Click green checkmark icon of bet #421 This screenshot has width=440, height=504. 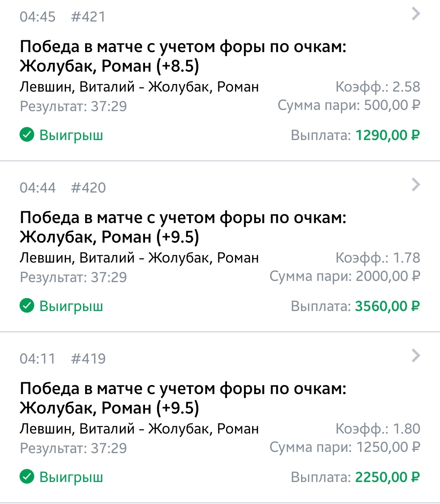tap(27, 135)
